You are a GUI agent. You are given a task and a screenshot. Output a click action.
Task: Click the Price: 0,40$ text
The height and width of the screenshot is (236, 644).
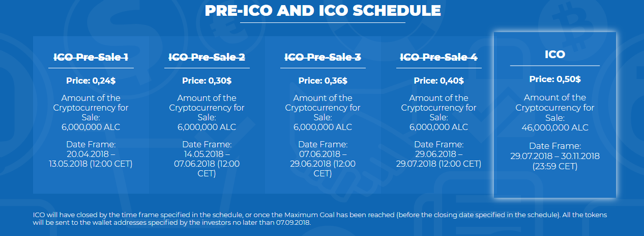tap(438, 81)
